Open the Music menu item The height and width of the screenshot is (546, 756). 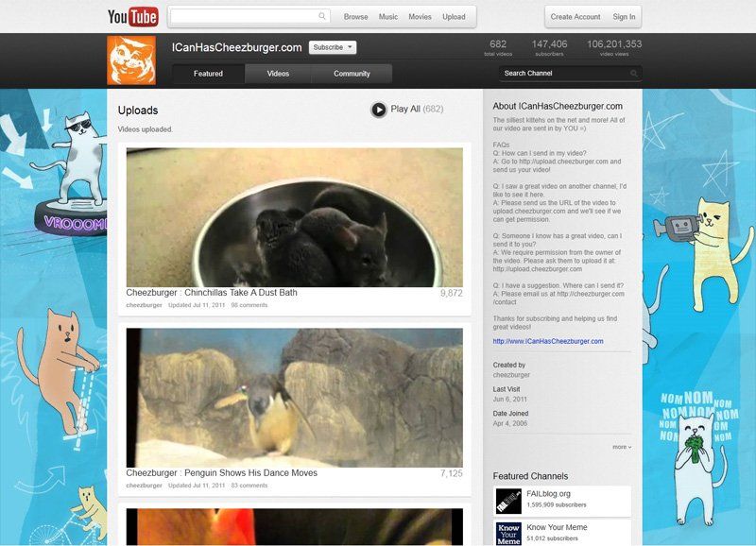[388, 17]
